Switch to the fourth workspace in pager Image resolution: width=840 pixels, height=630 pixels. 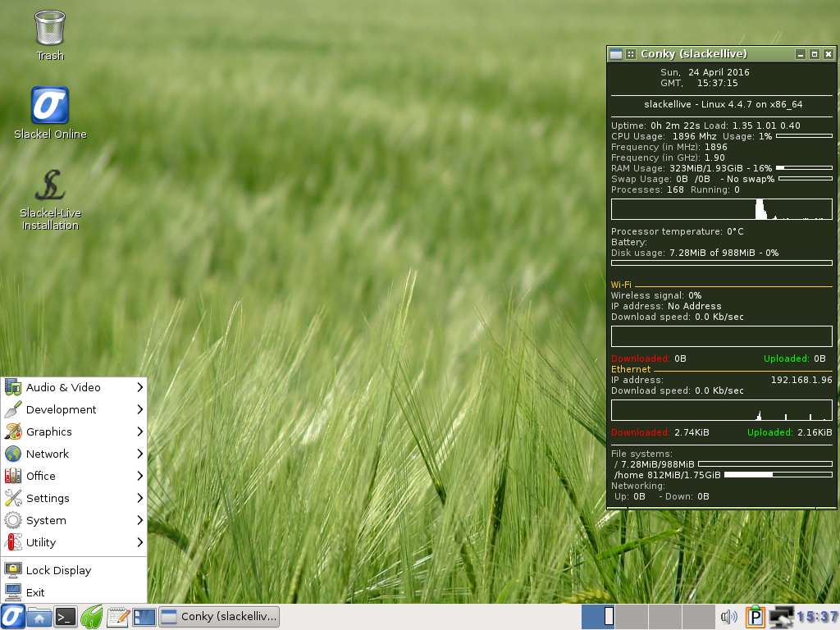click(699, 617)
